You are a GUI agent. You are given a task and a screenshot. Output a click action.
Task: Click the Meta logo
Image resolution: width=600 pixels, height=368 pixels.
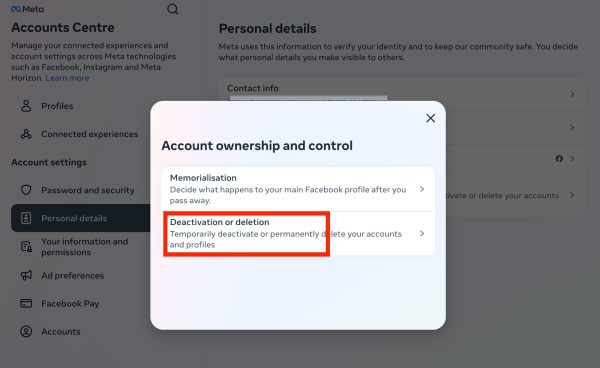(x=28, y=9)
